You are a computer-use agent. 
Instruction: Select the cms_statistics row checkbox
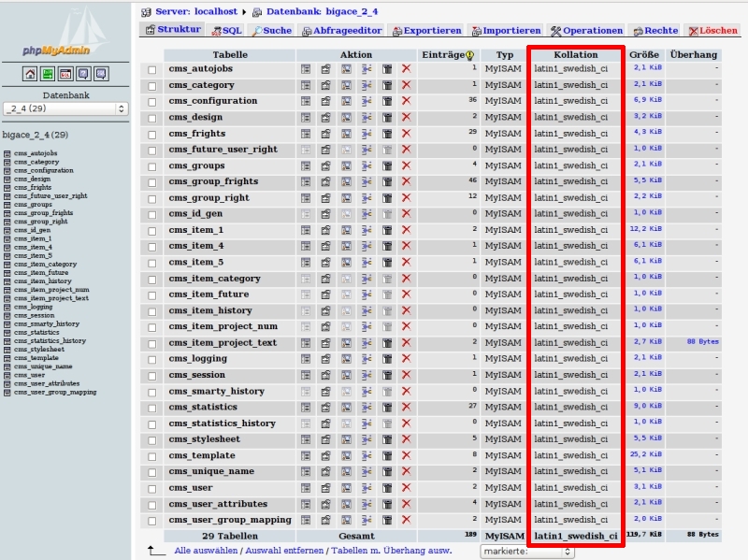(x=151, y=408)
